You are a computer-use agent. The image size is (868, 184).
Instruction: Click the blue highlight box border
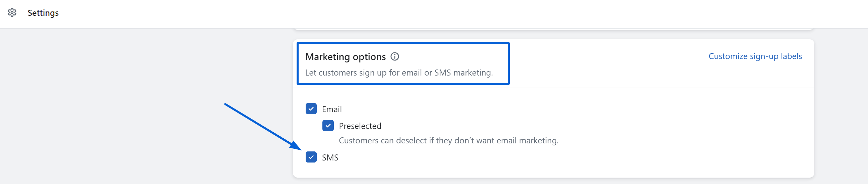pos(402,43)
